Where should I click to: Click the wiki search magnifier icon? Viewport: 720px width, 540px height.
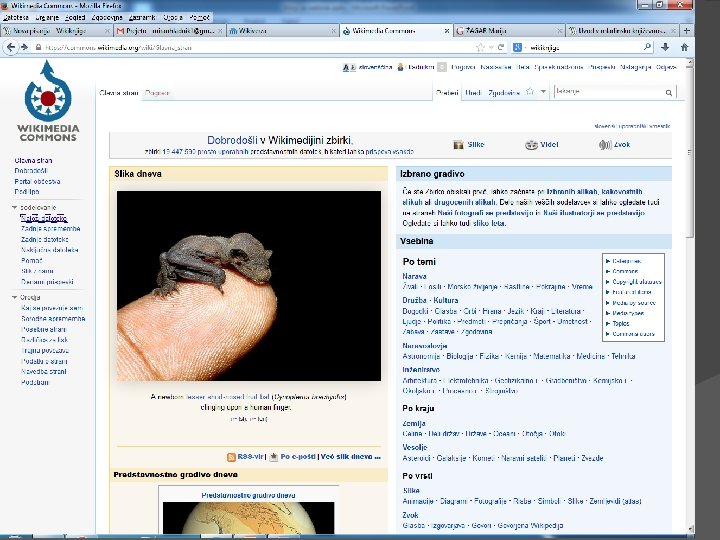click(x=669, y=93)
